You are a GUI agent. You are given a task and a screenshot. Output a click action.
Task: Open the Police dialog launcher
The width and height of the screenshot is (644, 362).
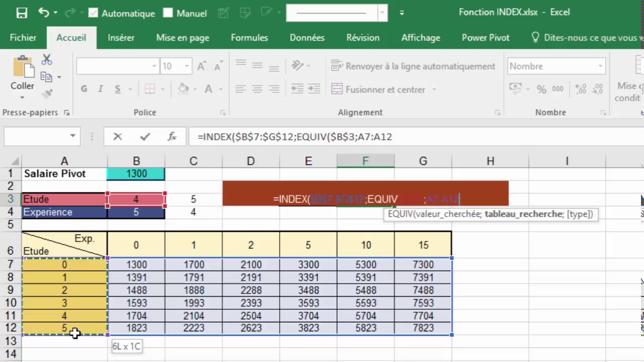coord(223,113)
